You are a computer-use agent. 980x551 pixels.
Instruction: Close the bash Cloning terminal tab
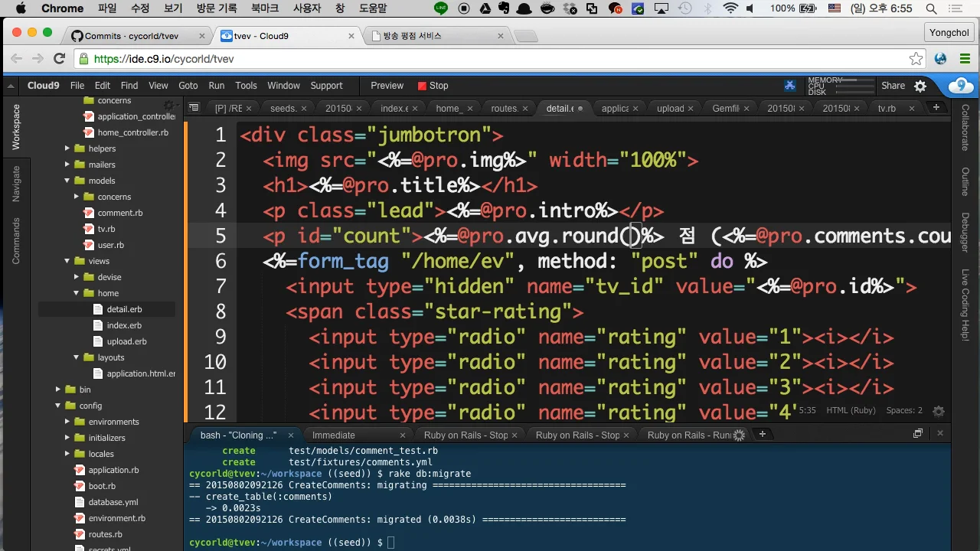point(290,435)
